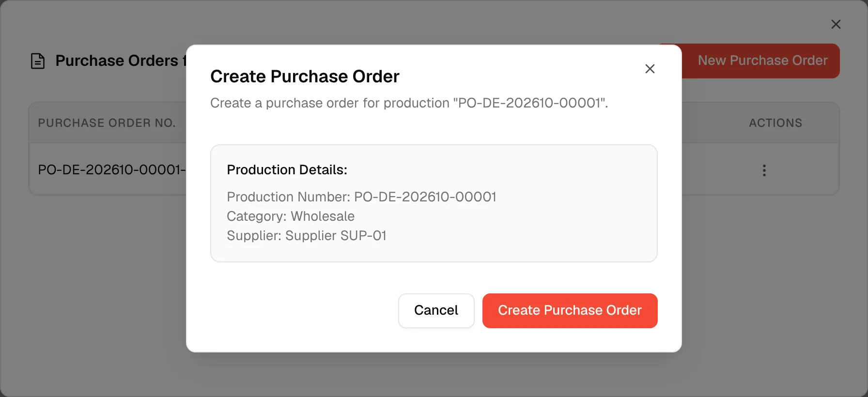Click Cancel in the dialog

pyautogui.click(x=436, y=310)
